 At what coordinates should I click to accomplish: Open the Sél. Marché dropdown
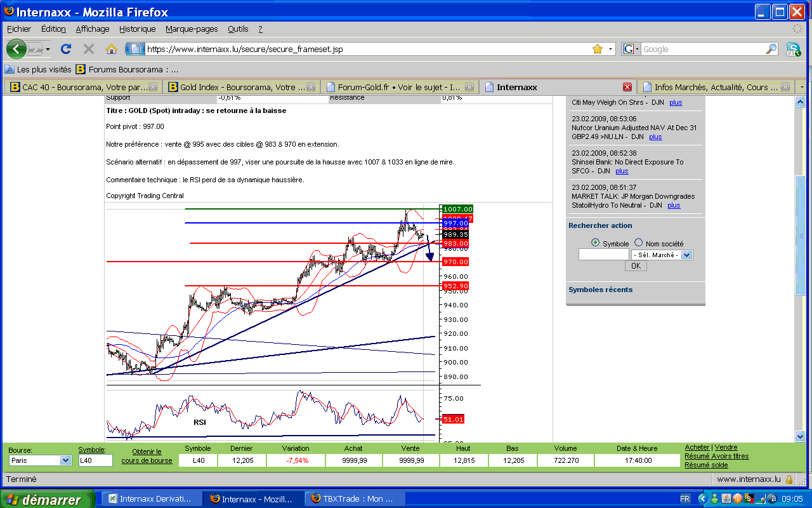click(x=662, y=255)
